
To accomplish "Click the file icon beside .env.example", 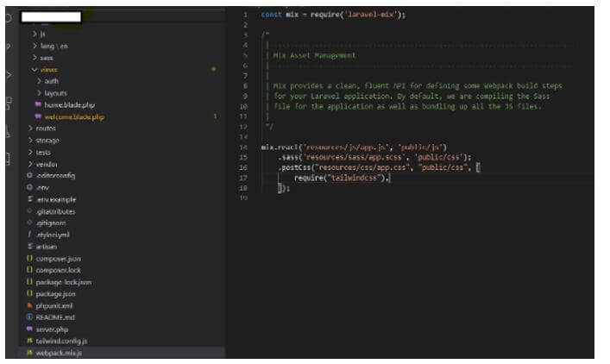I will pos(29,199).
